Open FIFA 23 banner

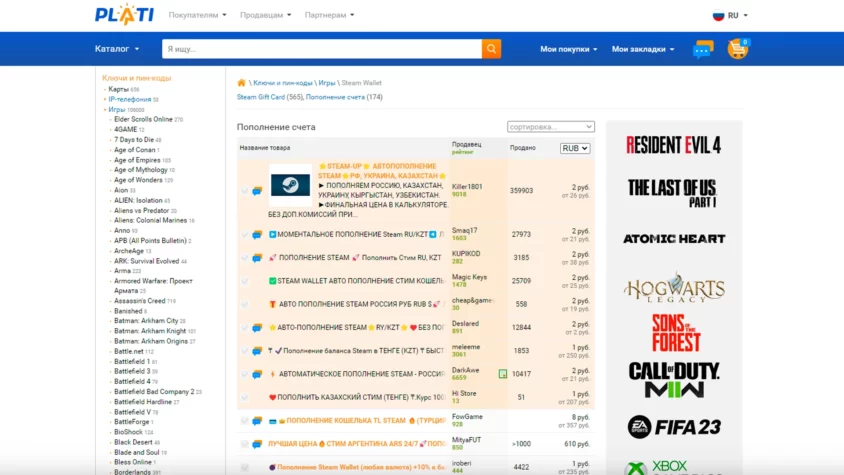pos(674,427)
